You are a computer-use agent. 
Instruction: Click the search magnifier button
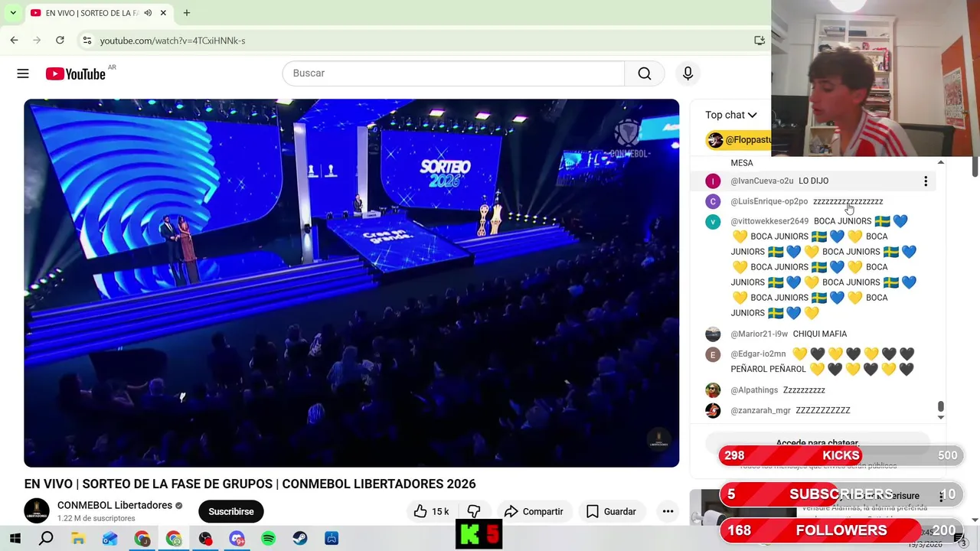coord(645,73)
